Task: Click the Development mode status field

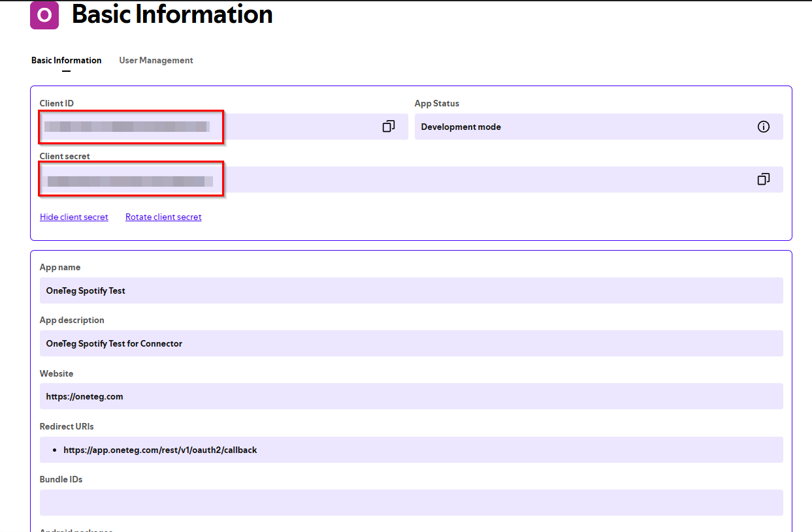Action: coord(599,127)
